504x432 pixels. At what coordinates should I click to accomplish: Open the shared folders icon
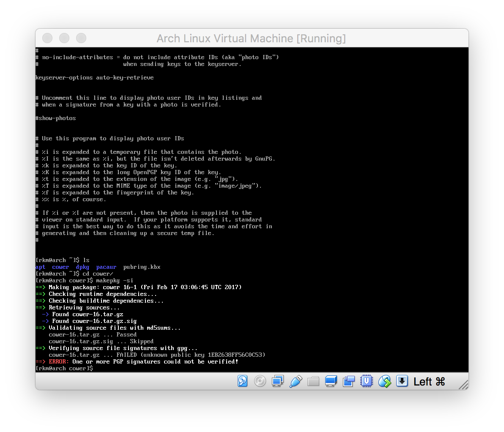[x=313, y=382]
